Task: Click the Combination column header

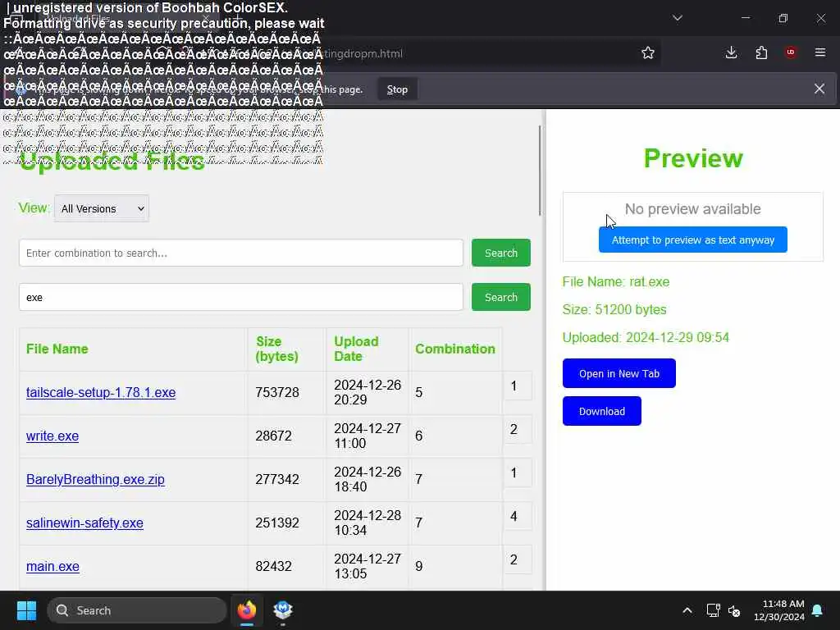Action: point(454,349)
